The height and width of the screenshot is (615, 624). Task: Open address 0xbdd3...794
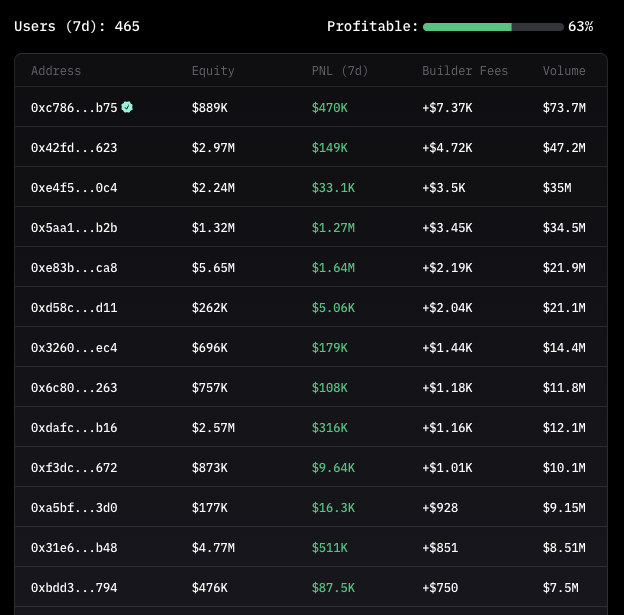74,588
